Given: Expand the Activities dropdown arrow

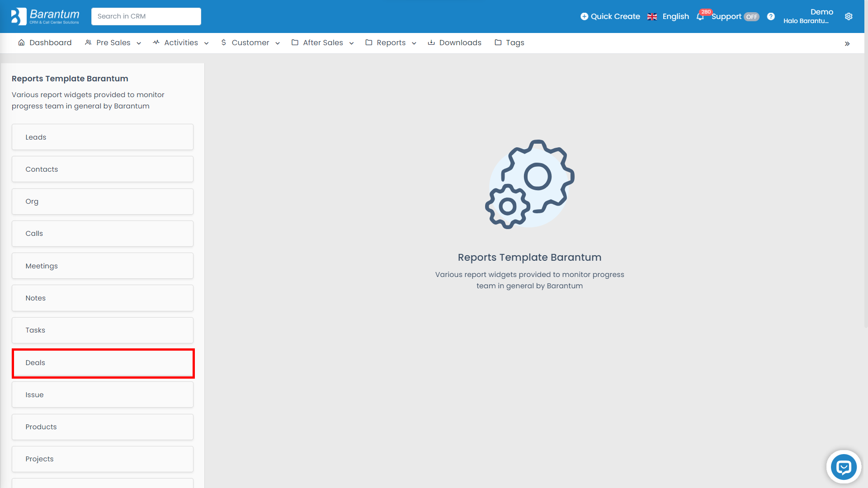Looking at the screenshot, I should [207, 43].
